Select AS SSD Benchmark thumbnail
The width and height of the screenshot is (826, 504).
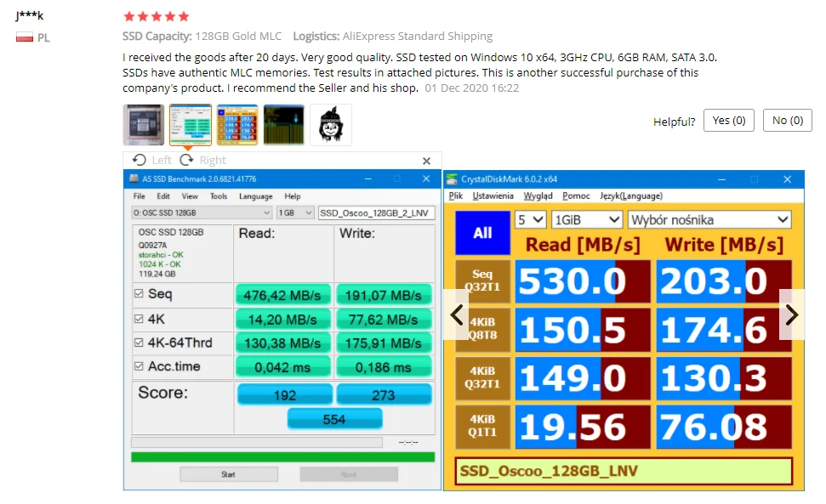pos(191,125)
